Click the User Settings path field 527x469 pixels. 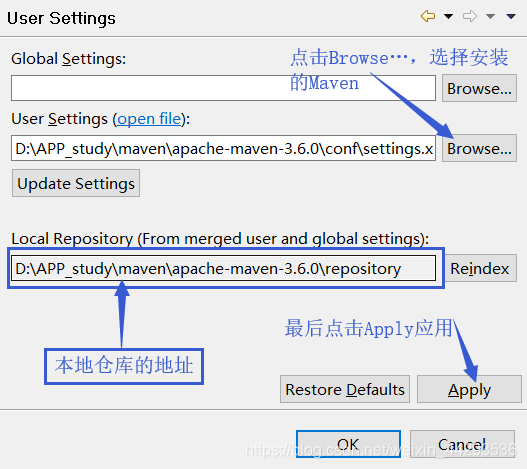tap(224, 148)
